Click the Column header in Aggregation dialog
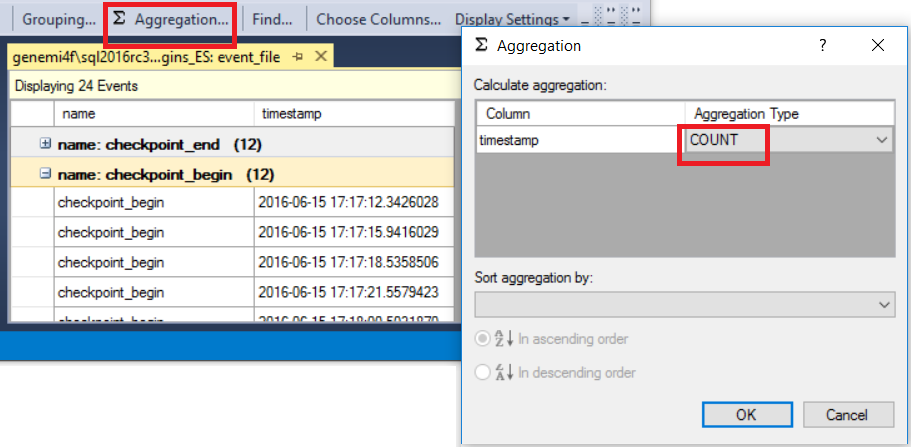This screenshot has height=447, width=911. coord(580,114)
